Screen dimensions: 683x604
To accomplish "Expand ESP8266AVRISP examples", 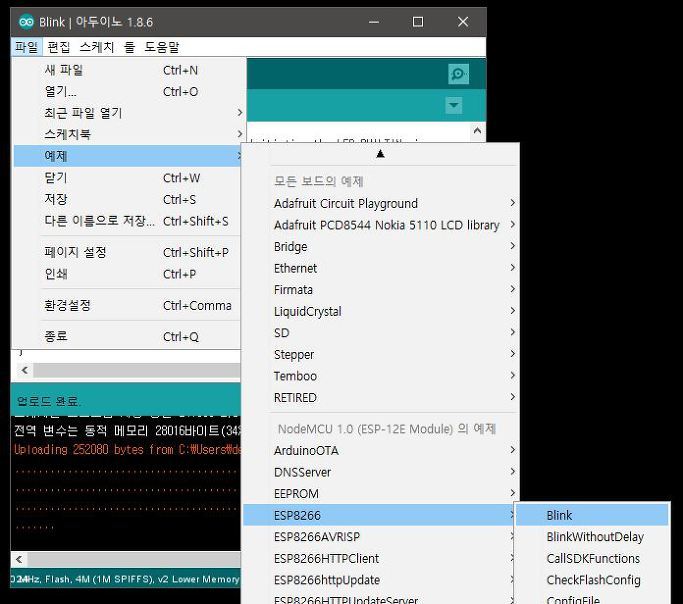I will point(379,537).
